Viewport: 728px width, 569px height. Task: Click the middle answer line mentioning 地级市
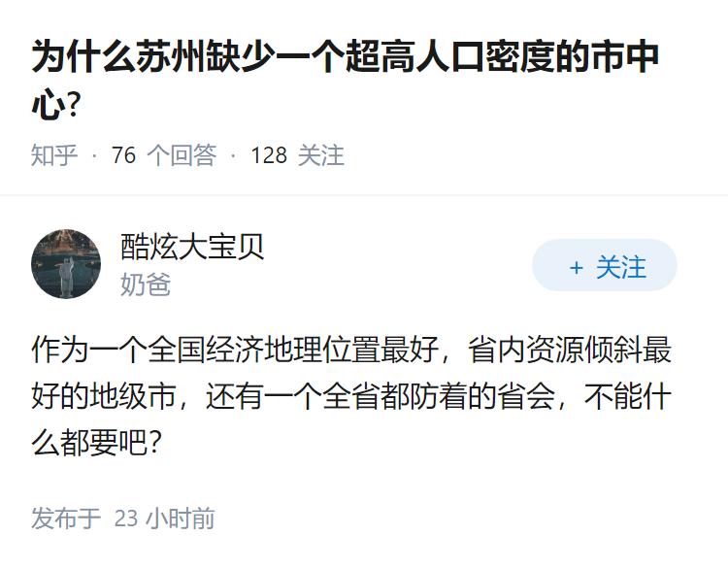coord(351,397)
